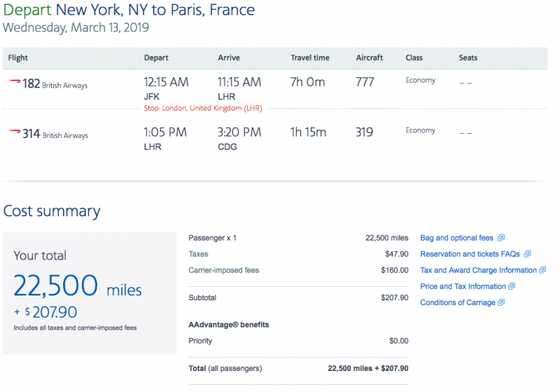Open Reservation and tickets FAQs link
The width and height of the screenshot is (560, 392).
click(470, 254)
